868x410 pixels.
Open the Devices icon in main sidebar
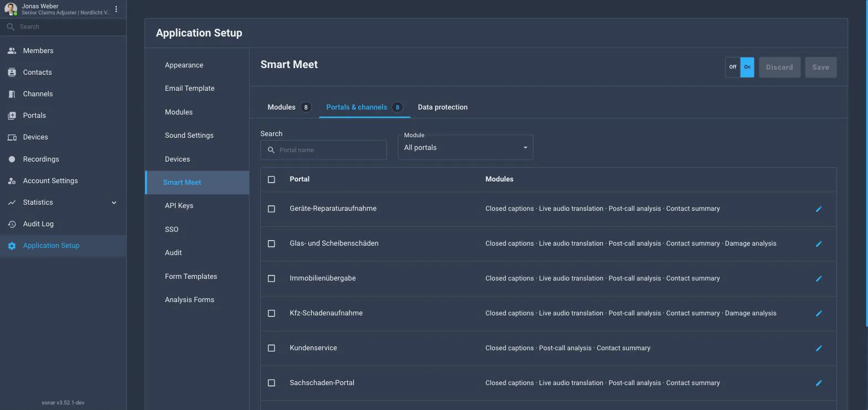(x=12, y=137)
